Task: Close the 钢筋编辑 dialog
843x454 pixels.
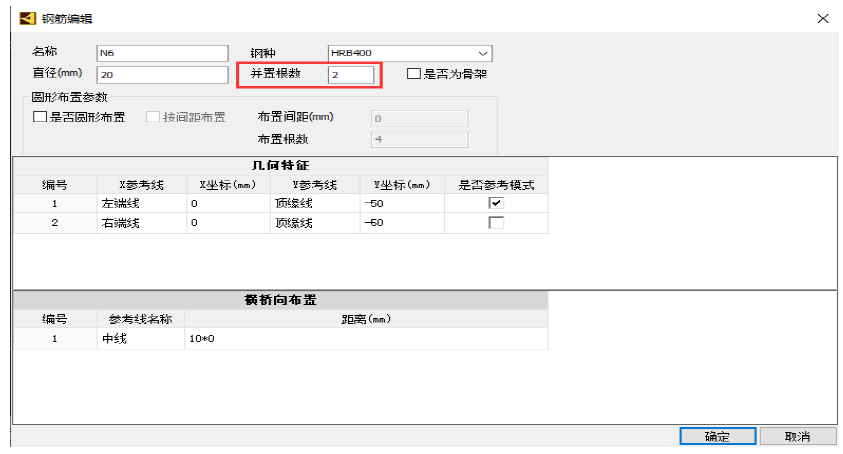Action: point(823,19)
